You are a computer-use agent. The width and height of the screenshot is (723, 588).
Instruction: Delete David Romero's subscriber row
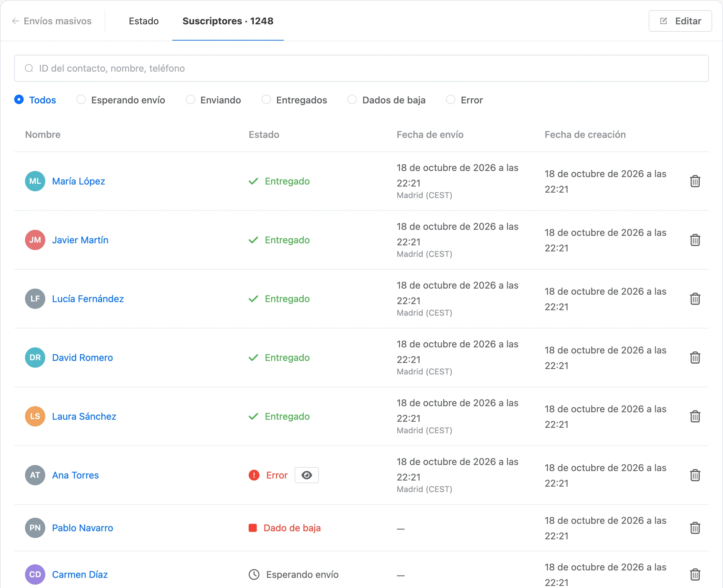695,357
